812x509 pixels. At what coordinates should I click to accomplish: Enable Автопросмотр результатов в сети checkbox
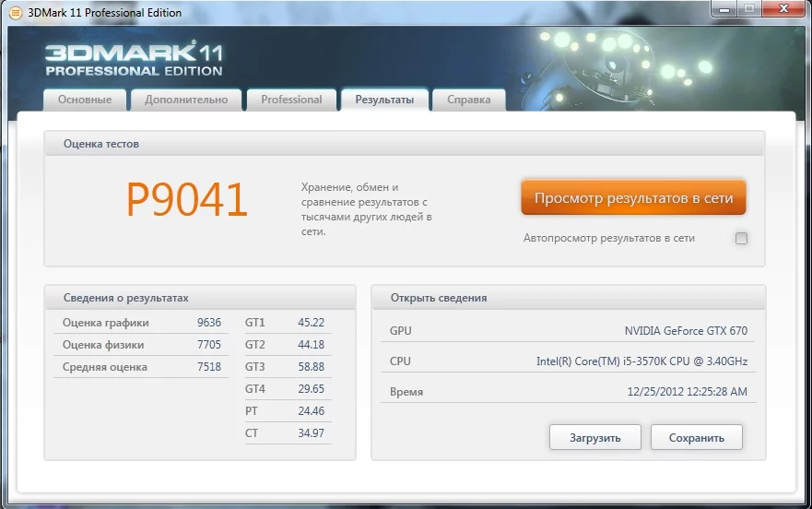tap(742, 239)
